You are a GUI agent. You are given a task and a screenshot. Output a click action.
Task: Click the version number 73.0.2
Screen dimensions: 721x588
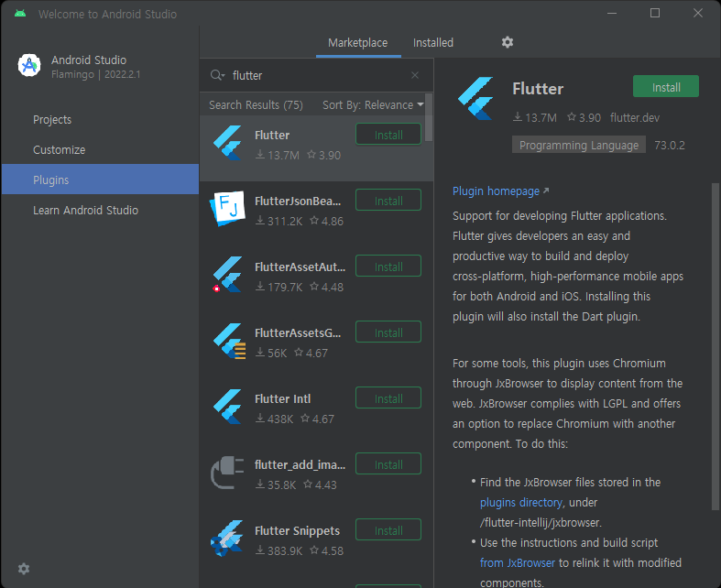pos(670,146)
